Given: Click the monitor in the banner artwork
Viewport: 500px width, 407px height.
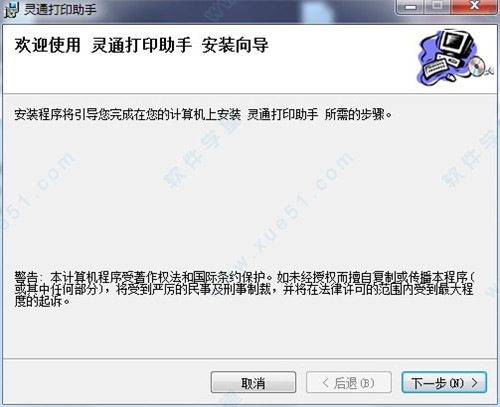Looking at the screenshot, I should (x=456, y=43).
